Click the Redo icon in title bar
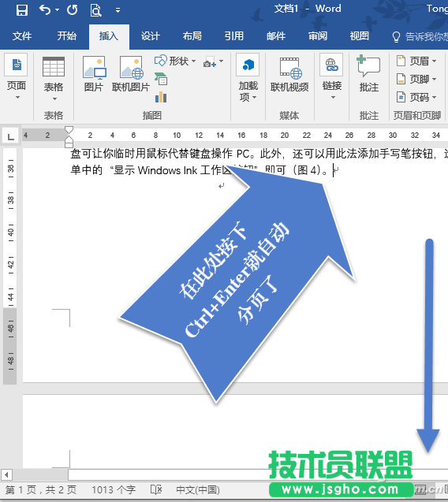This screenshot has height=502, width=448. 73,10
